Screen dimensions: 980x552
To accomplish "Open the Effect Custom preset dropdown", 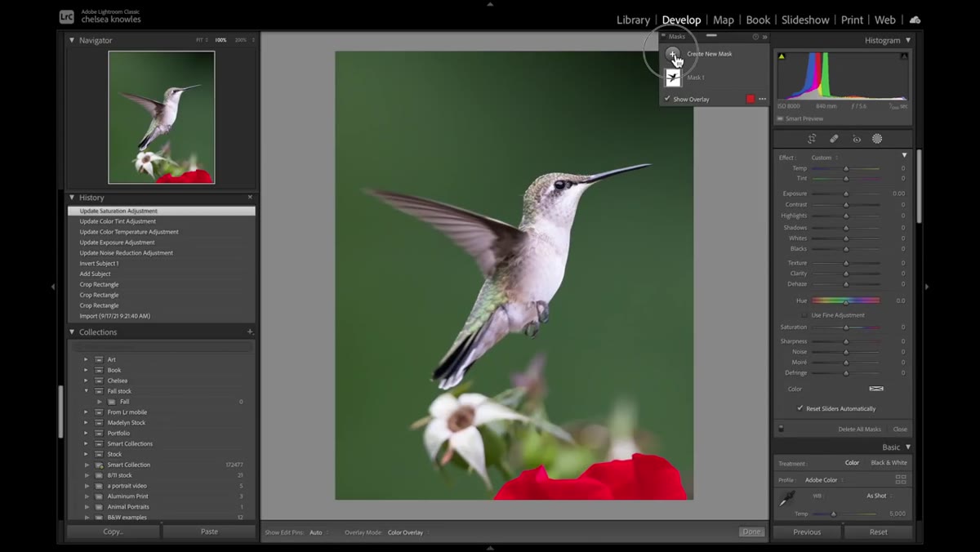I will tap(823, 158).
